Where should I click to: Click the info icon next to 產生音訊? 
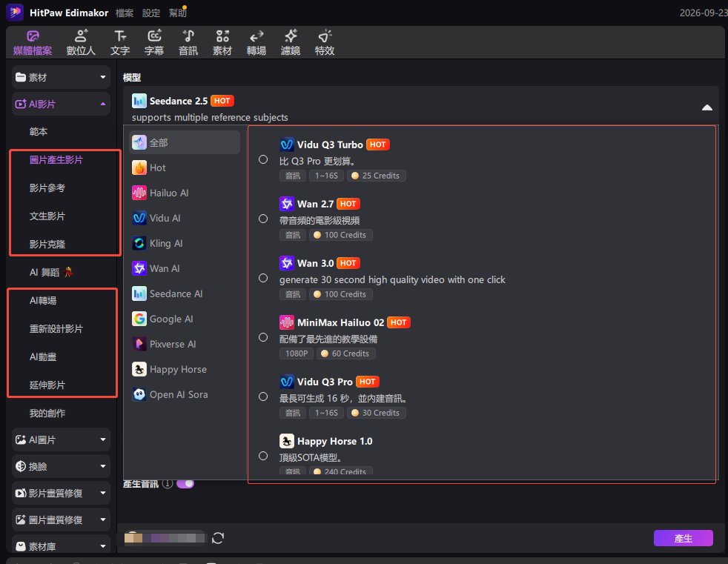168,484
